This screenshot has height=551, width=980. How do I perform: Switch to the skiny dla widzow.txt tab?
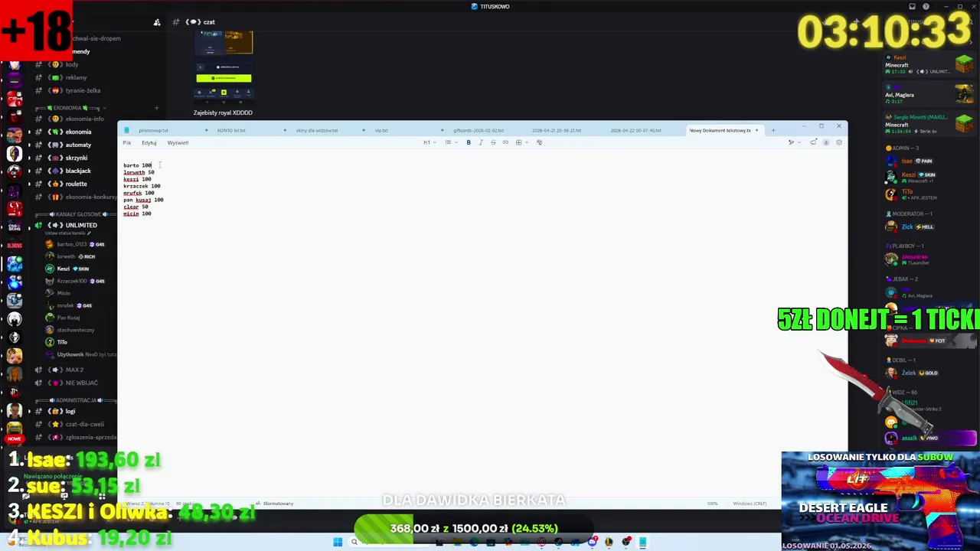click(318, 130)
